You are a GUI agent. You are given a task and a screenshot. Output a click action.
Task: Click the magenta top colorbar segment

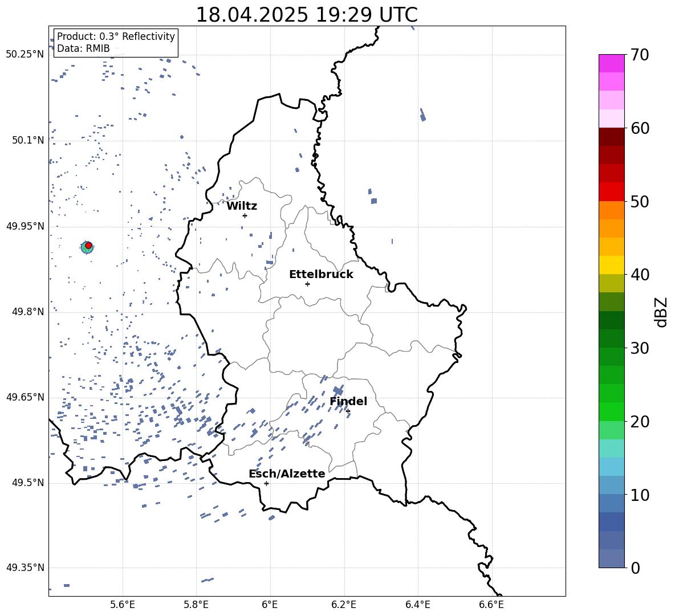pos(612,63)
